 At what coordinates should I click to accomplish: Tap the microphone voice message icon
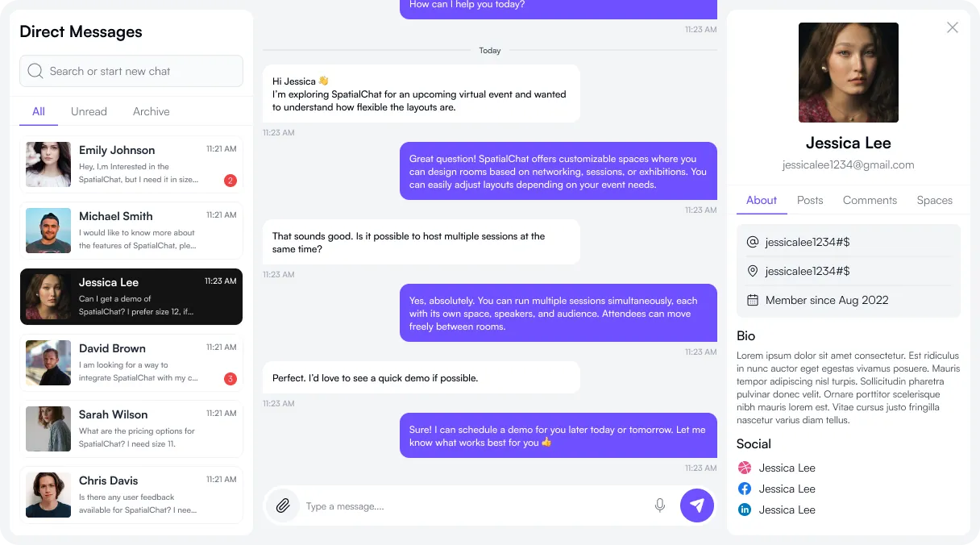point(660,505)
